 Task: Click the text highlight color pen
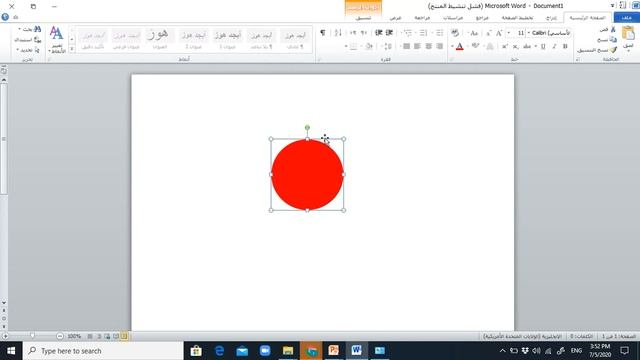pos(475,47)
